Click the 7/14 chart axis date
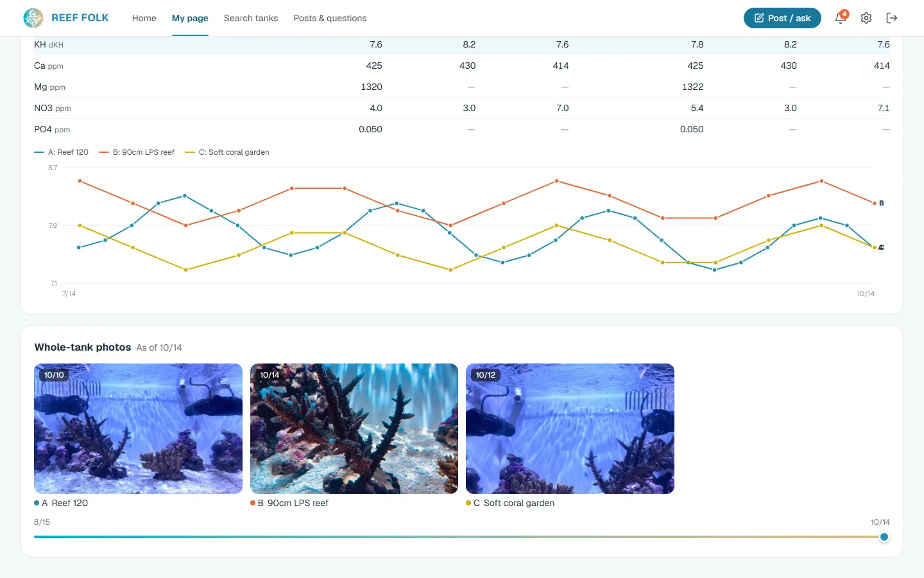Viewport: 924px width, 578px height. 69,293
